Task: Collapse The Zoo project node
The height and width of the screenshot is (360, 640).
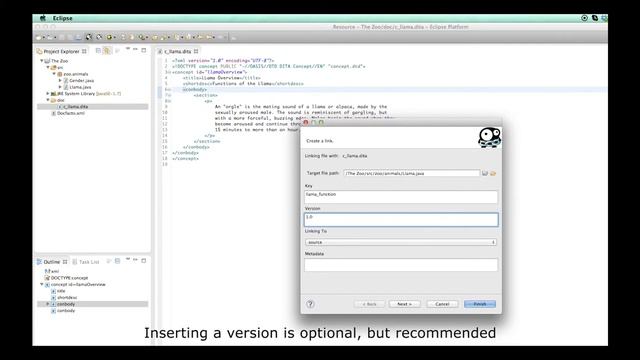Action: pyautogui.click(x=42, y=61)
